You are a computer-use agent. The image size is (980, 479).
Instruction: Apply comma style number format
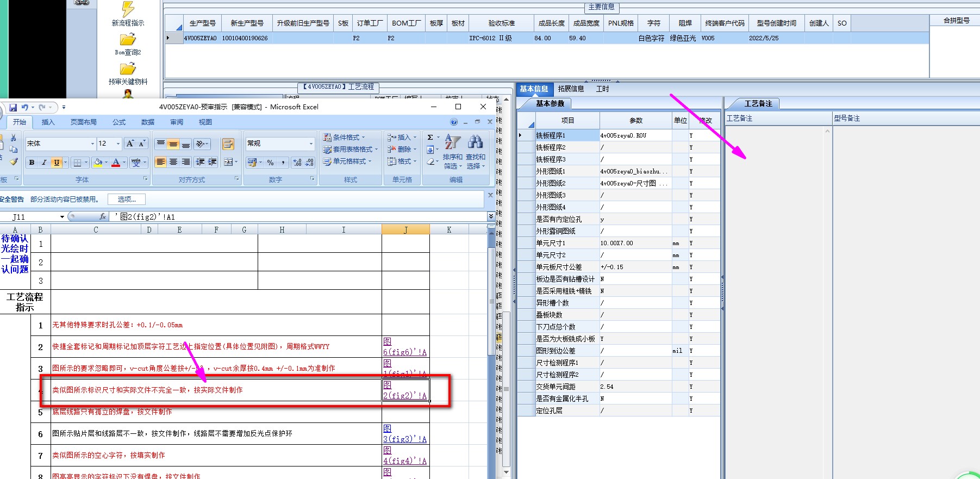(x=283, y=162)
